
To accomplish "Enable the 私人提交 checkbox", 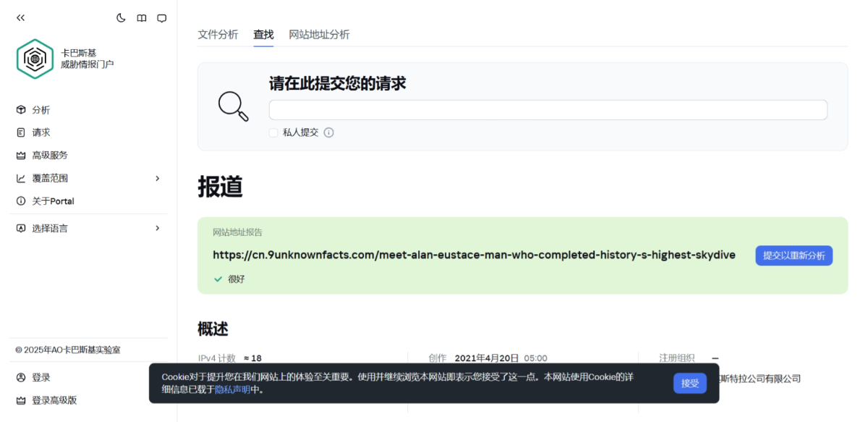I will pos(273,132).
